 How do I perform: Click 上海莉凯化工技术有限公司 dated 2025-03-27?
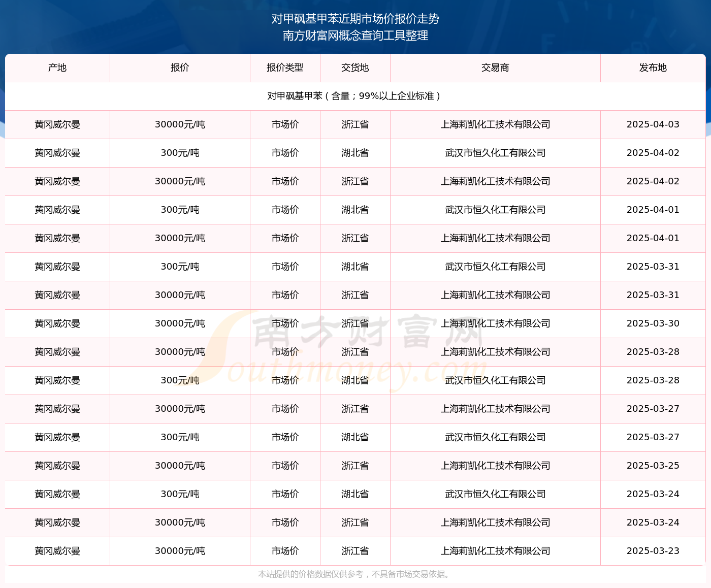coord(495,409)
